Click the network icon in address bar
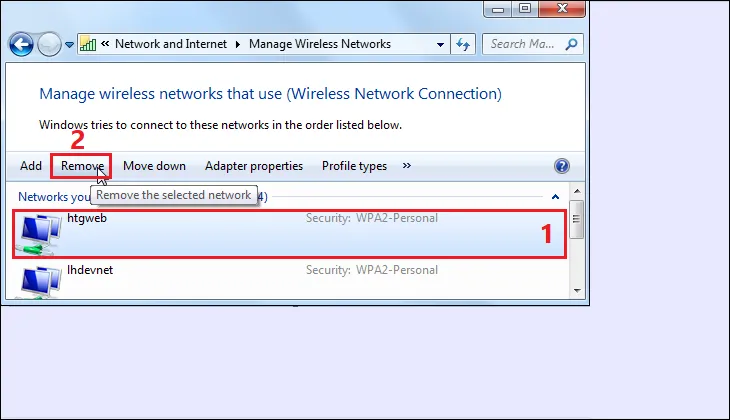Screen dimensions: 730x420 click(88, 44)
